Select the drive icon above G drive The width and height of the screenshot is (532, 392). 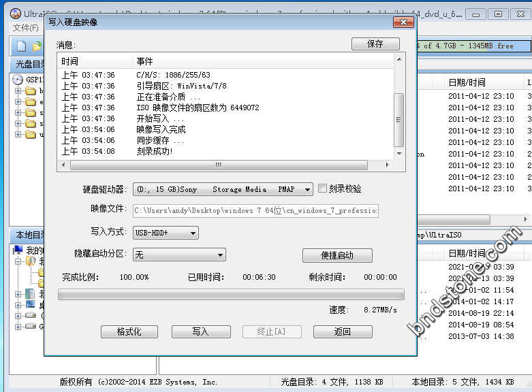[31, 316]
